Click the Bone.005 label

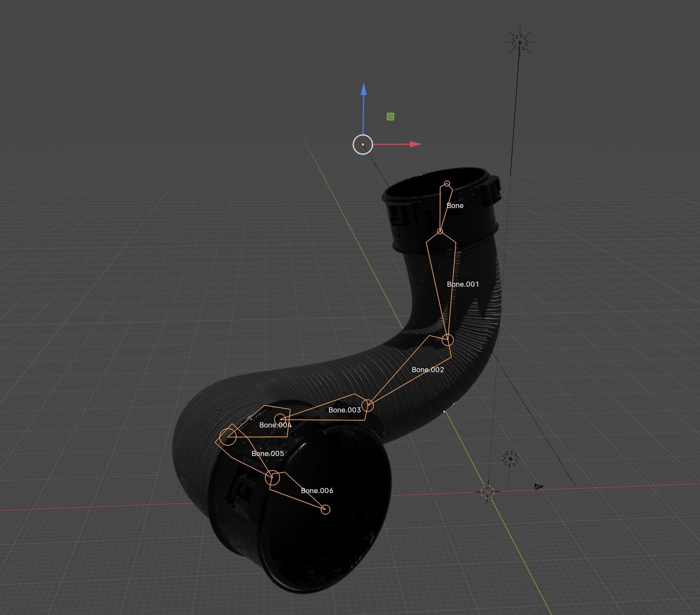point(267,453)
